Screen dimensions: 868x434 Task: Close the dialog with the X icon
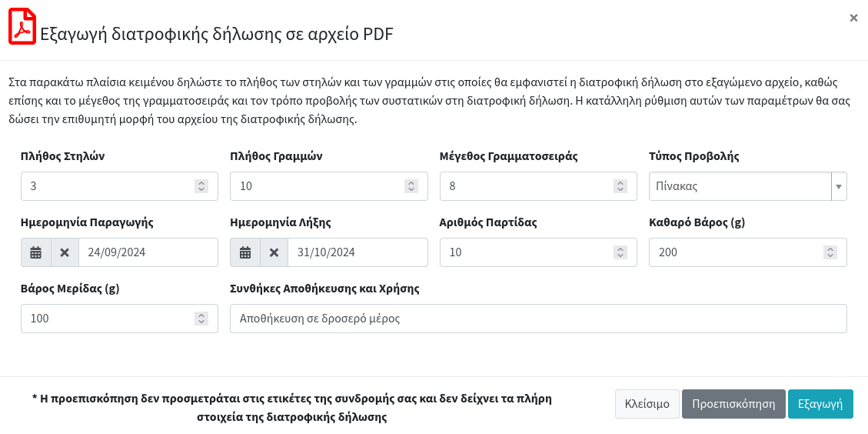pos(853,18)
